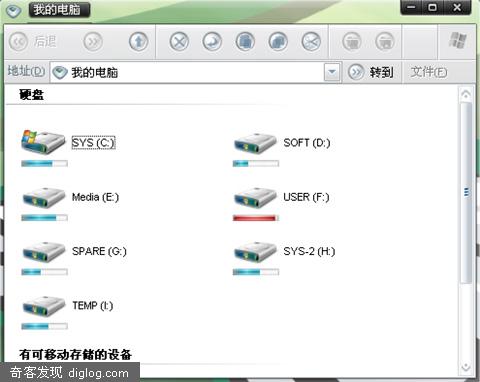
Task: Click the TEMP (I:) label text
Action: pos(93,306)
